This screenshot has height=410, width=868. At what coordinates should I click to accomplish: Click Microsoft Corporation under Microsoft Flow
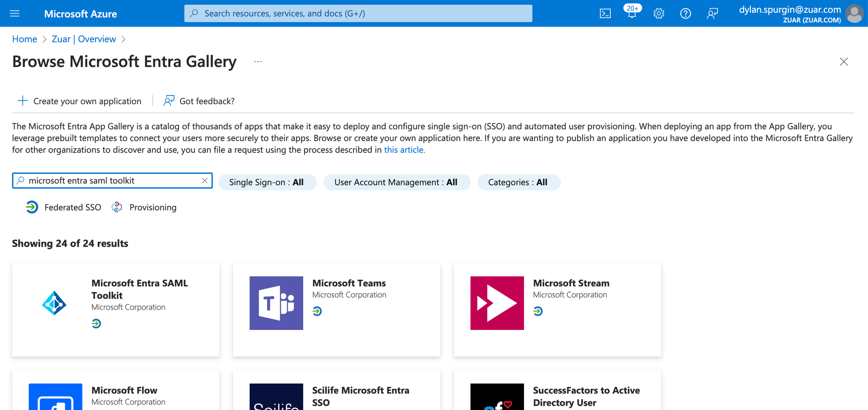(128, 402)
